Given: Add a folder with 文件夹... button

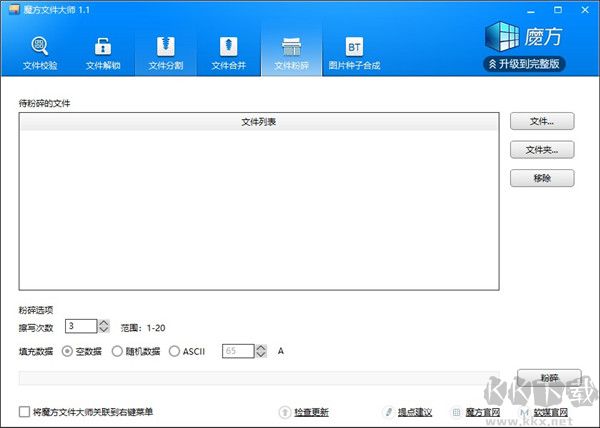Looking at the screenshot, I should click(x=541, y=150).
